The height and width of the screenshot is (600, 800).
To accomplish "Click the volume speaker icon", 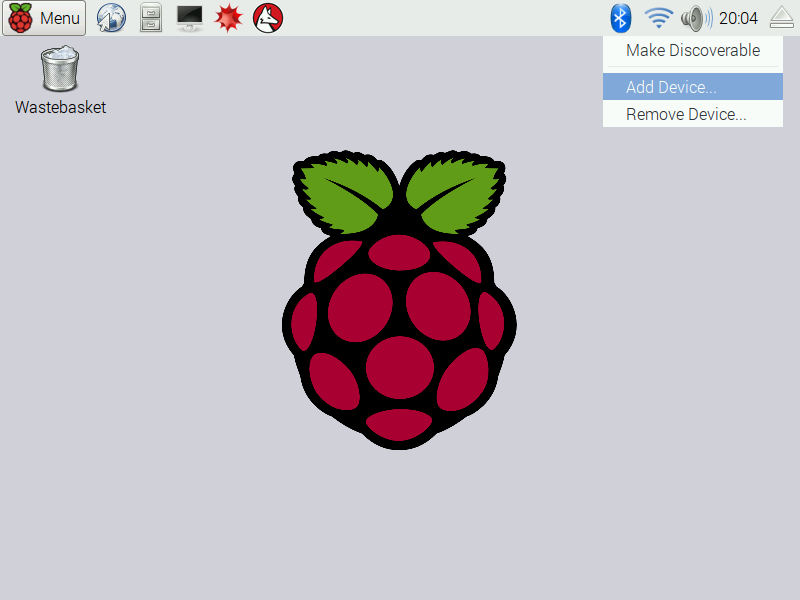I will click(696, 18).
